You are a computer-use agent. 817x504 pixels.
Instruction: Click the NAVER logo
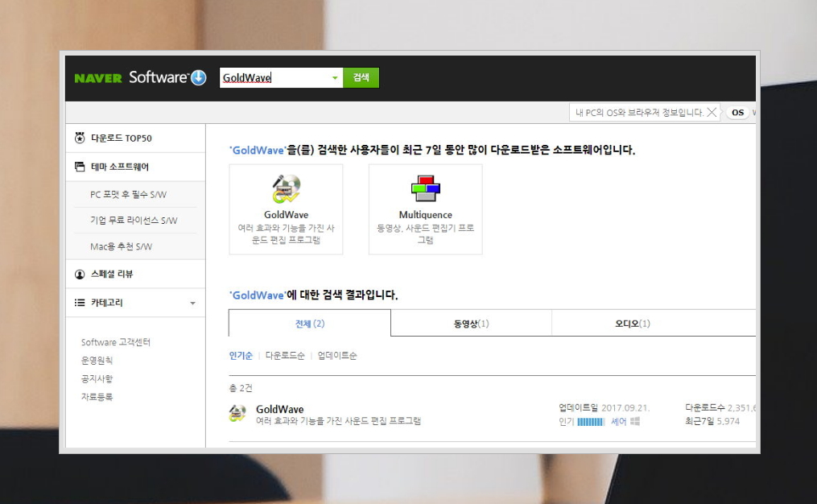pyautogui.click(x=98, y=78)
